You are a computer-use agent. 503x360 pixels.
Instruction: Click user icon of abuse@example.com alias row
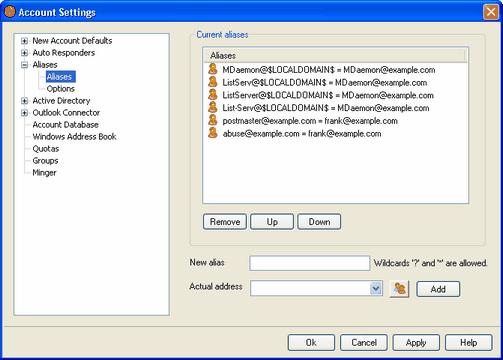coord(213,133)
